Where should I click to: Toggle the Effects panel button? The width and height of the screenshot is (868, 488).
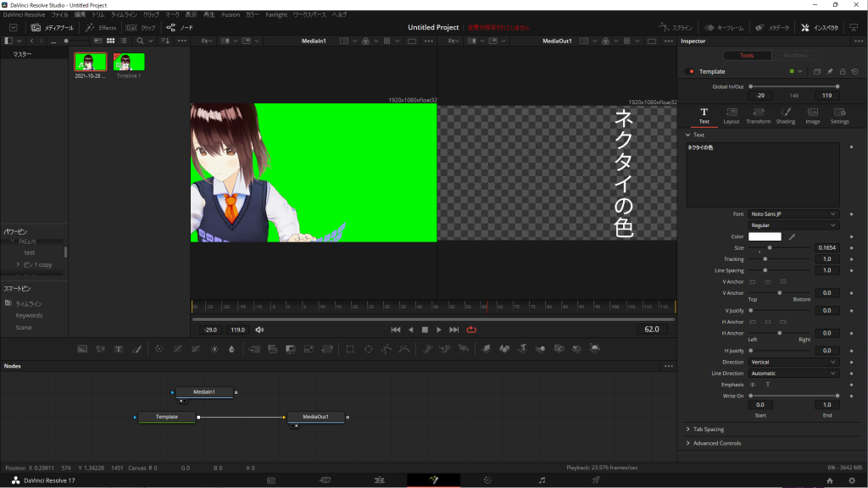101,28
